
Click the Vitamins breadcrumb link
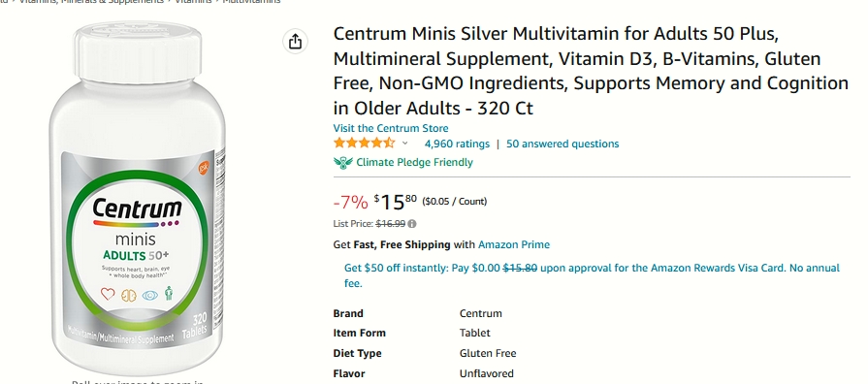pos(193,2)
